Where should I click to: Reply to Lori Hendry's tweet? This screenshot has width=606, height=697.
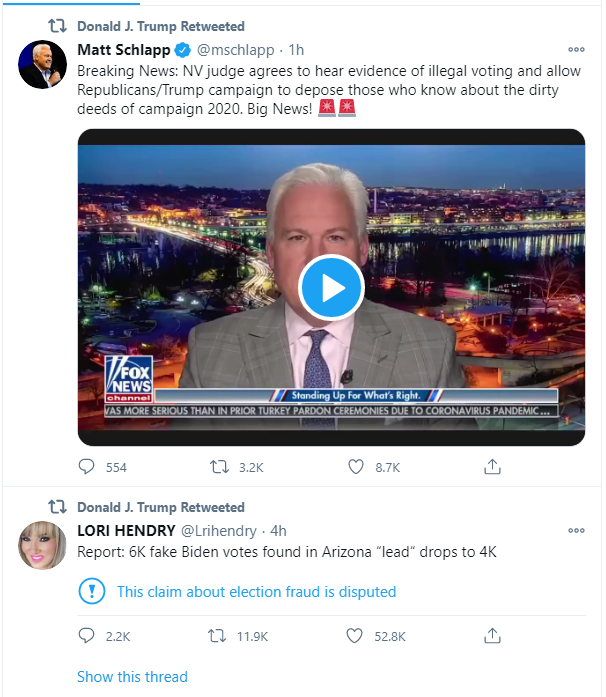coord(86,636)
